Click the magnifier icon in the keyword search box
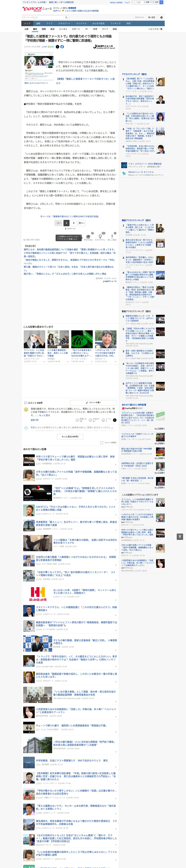 (x=66, y=18)
